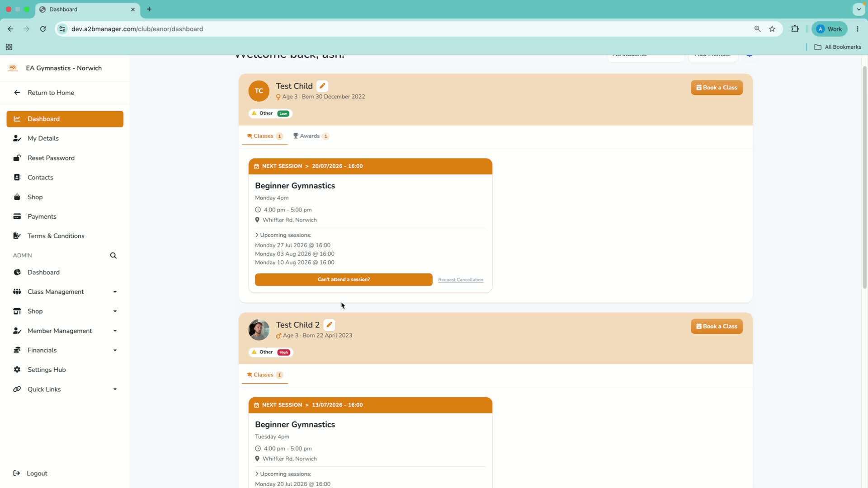Click the Request Cancellation link
The image size is (868, 488).
[x=461, y=280]
